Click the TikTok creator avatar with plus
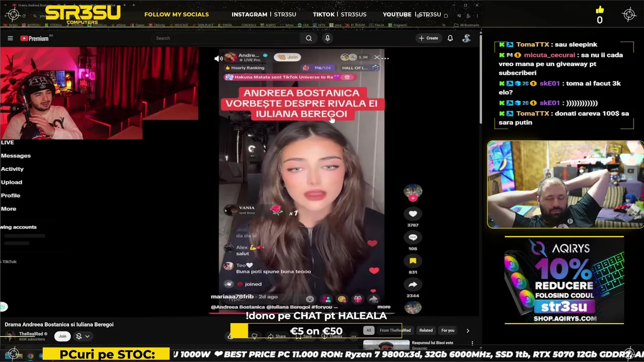This screenshot has height=362, width=644. coord(413,193)
